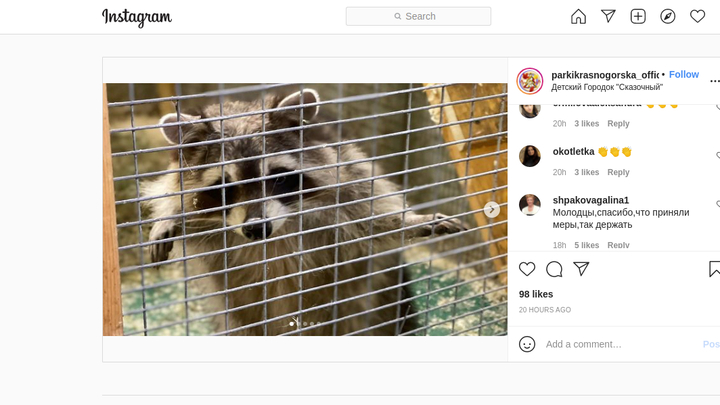720x405 pixels.
Task: Select first carousel indicator dot
Action: coord(292,324)
